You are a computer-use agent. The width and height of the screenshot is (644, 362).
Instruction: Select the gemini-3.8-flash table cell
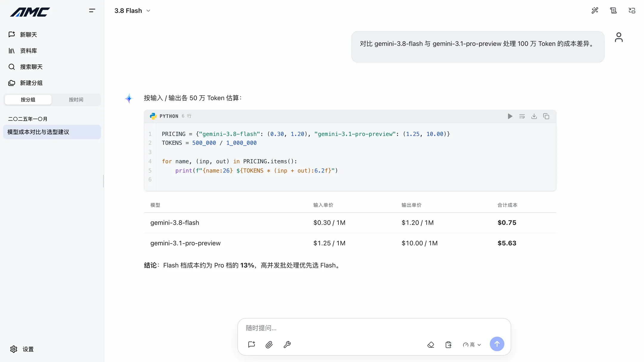[x=175, y=223]
